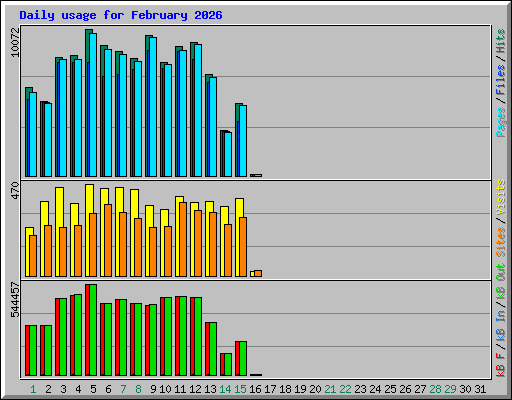Click weekend day 28 on the date axis

pos(435,389)
